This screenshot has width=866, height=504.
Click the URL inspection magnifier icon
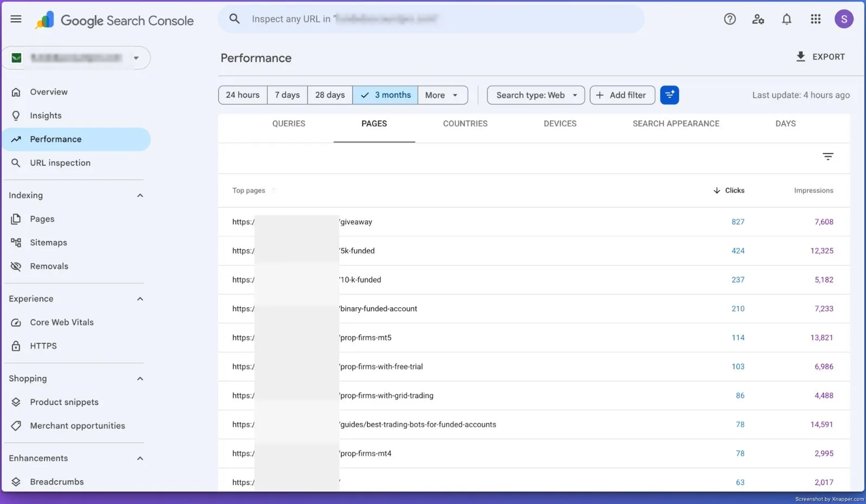pos(16,163)
